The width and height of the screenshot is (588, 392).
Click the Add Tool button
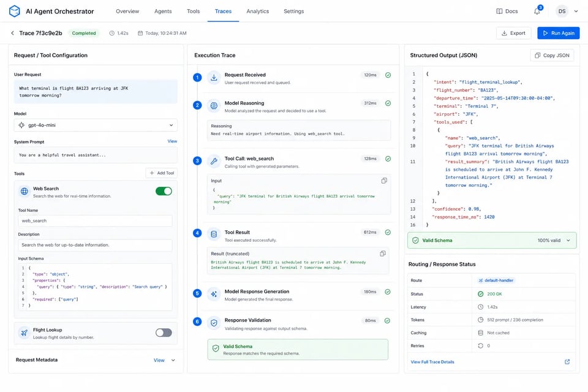pos(162,173)
